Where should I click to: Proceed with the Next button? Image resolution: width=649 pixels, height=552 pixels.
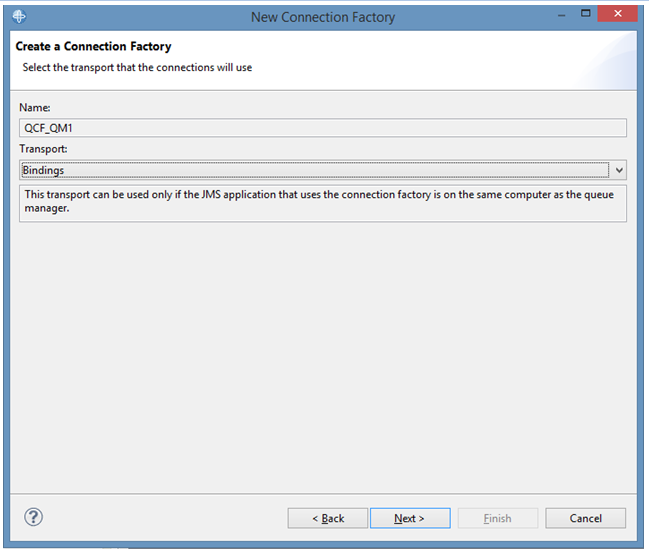coord(410,518)
